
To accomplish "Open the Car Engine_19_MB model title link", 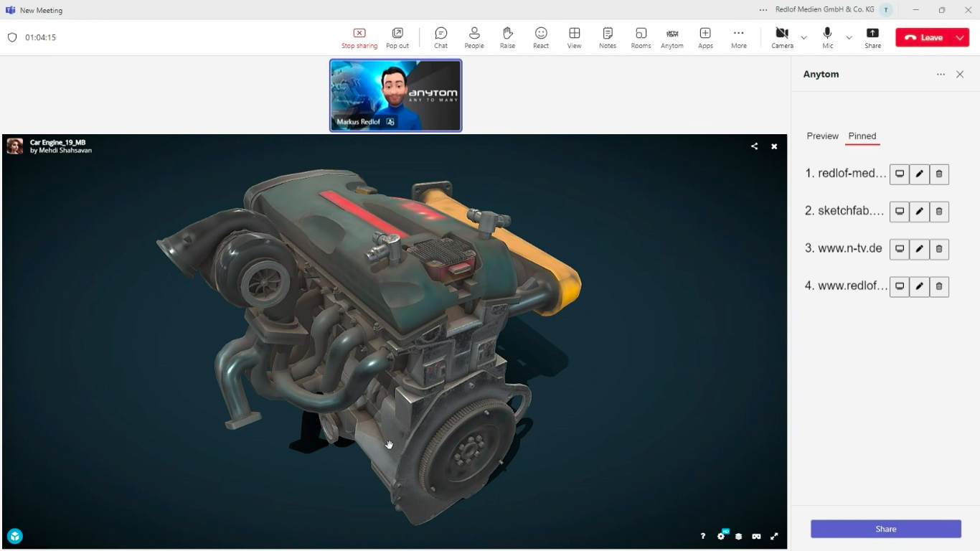I will (x=58, y=143).
